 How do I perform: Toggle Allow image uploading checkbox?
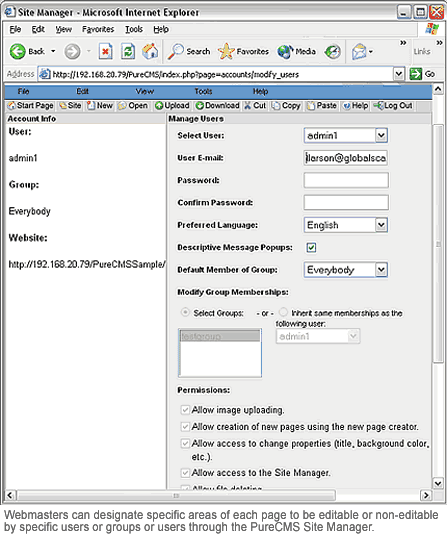[185, 410]
